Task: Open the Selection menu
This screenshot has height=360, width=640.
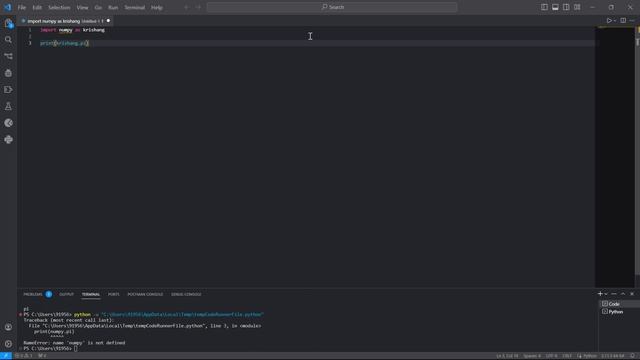Action: click(x=59, y=7)
